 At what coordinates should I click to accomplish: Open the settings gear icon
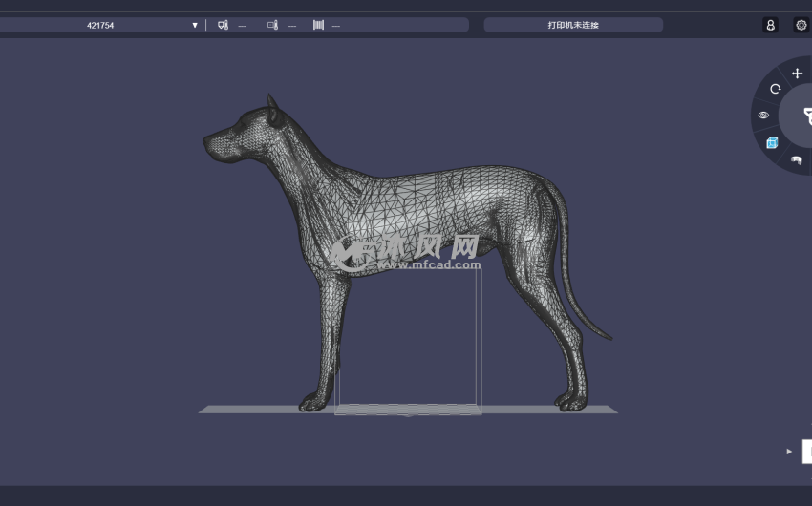[801, 25]
